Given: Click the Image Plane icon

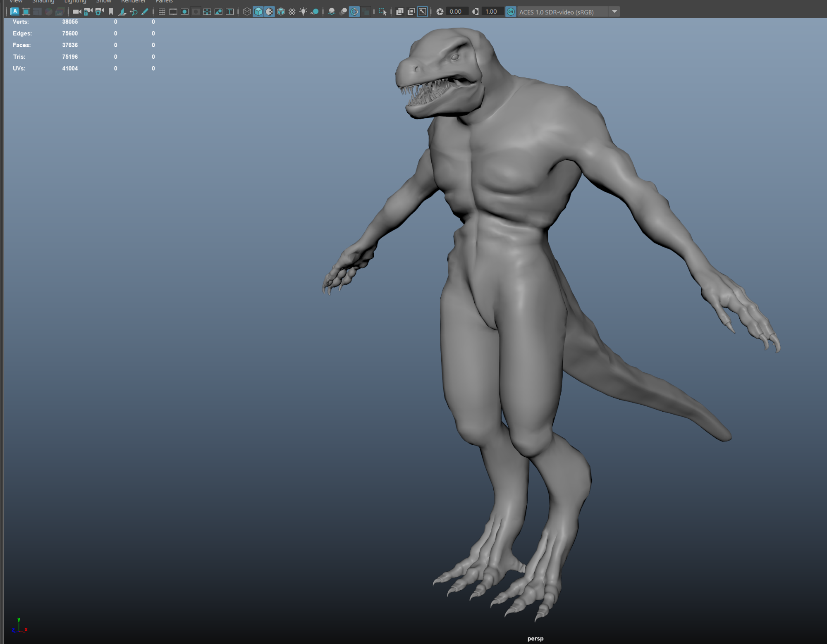Looking at the screenshot, I should [122, 12].
